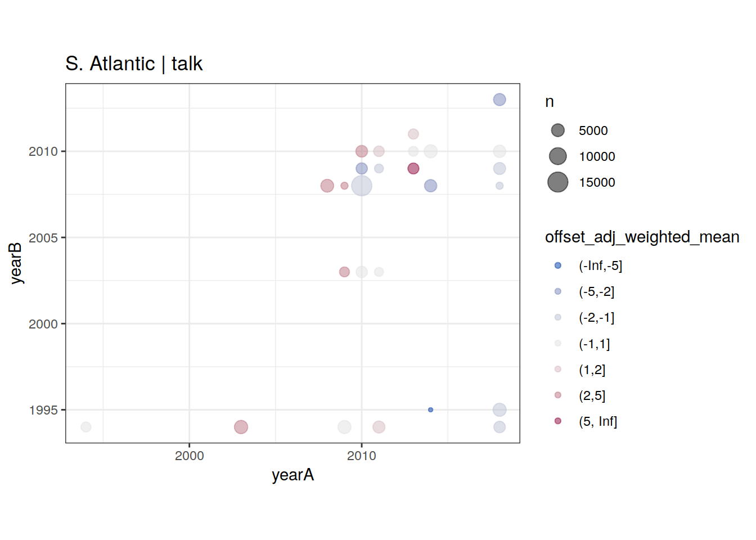
Task: Click the offset_adj_weighted_mean legend title
Action: point(642,237)
